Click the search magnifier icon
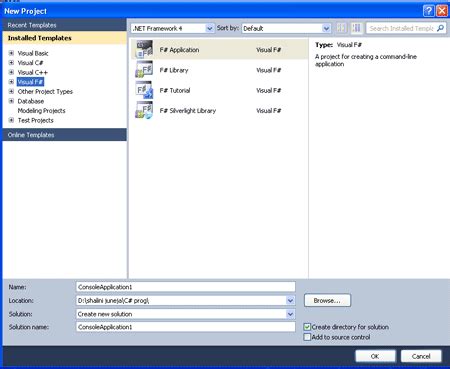Image resolution: width=450 pixels, height=369 pixels. (440, 28)
